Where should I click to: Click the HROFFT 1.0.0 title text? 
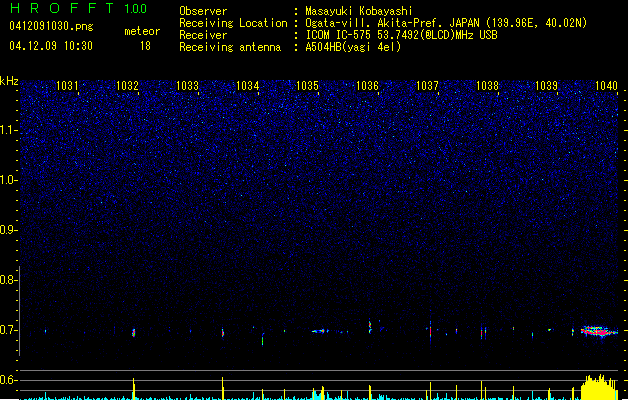point(79,8)
